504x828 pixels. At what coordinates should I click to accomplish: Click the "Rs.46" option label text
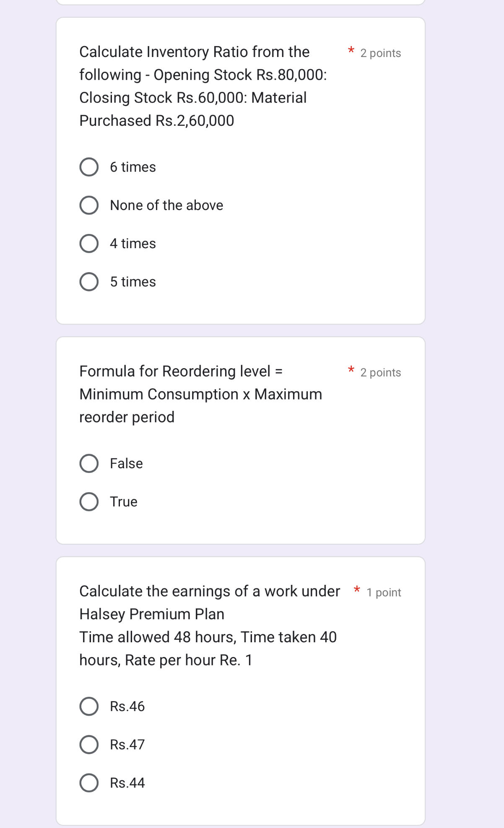tap(126, 706)
